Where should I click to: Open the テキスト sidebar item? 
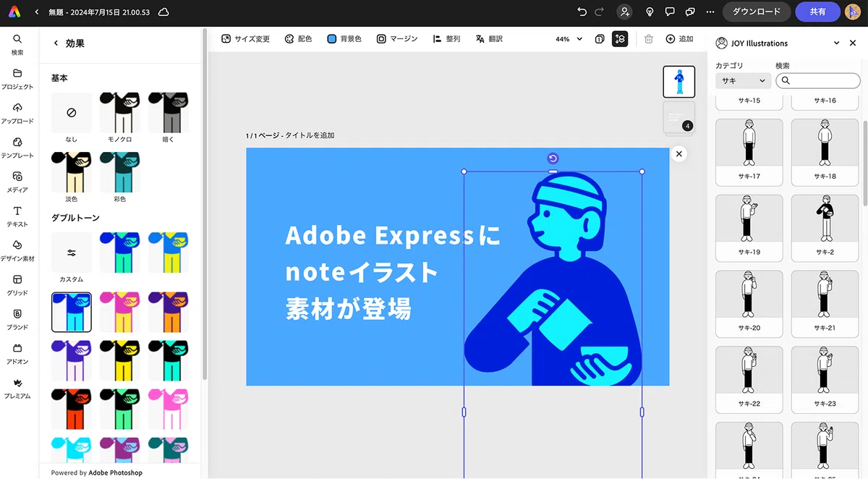tap(17, 216)
